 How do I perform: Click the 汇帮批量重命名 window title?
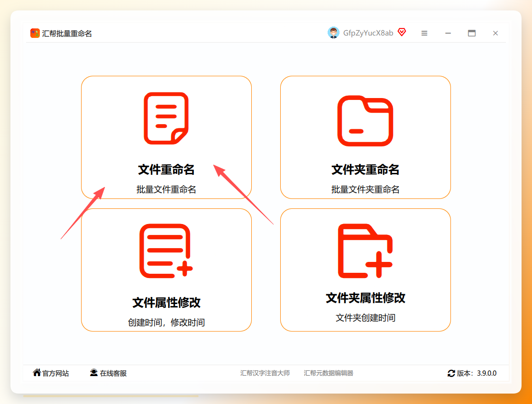pyautogui.click(x=67, y=33)
